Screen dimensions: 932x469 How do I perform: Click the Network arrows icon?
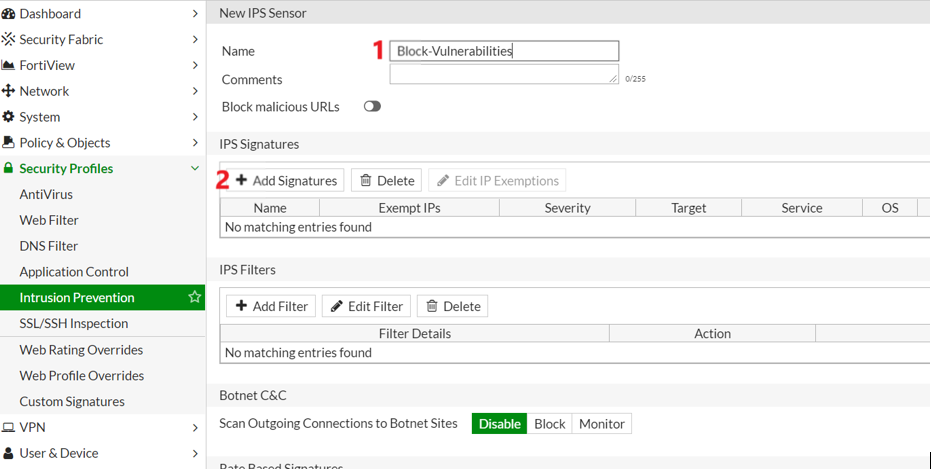coord(9,91)
